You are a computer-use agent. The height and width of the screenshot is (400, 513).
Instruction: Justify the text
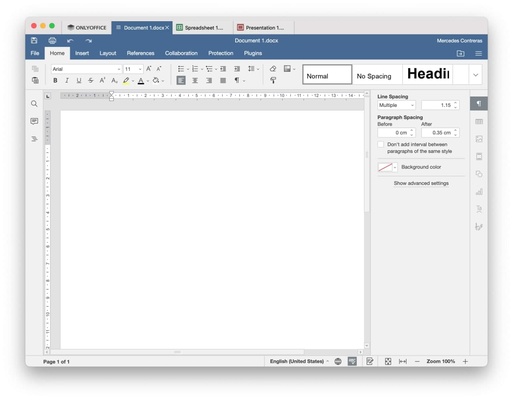pyautogui.click(x=223, y=80)
